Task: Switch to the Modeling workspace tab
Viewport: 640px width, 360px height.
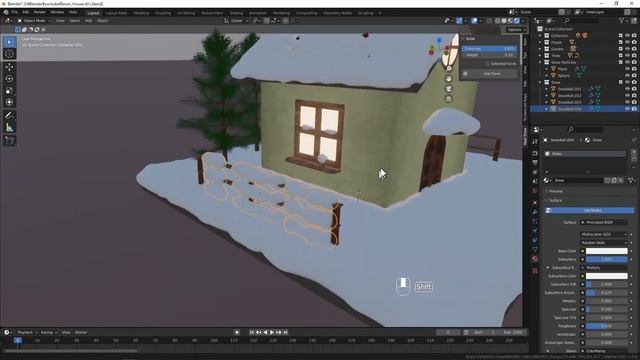Action: (141, 13)
